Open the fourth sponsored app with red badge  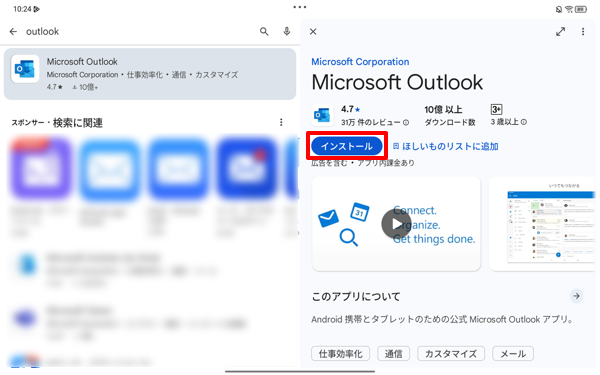(247, 168)
